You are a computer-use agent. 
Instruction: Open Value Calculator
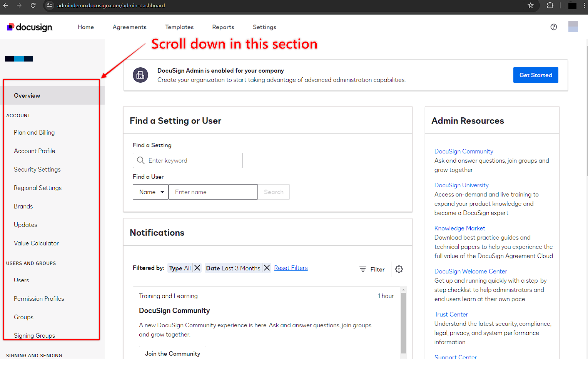click(x=36, y=243)
